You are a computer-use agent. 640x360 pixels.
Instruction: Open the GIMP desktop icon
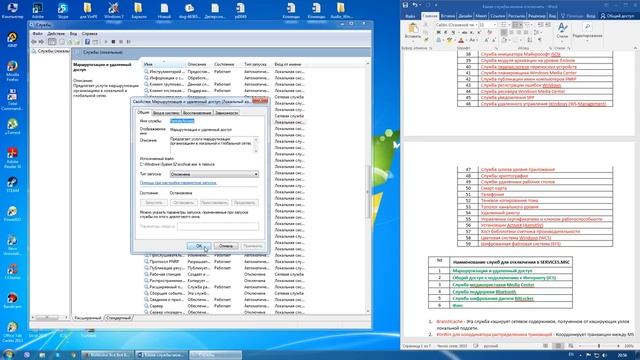click(12, 40)
